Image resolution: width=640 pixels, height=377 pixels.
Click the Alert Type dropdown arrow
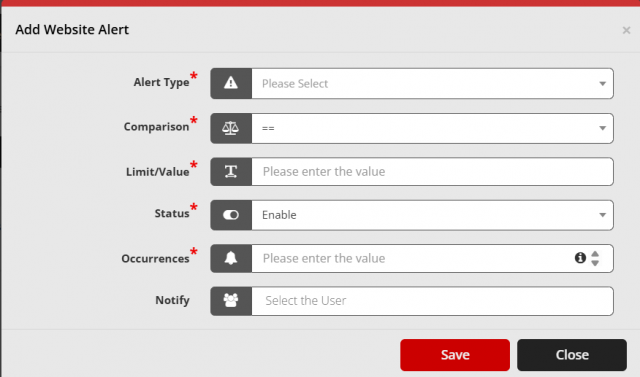pyautogui.click(x=602, y=84)
